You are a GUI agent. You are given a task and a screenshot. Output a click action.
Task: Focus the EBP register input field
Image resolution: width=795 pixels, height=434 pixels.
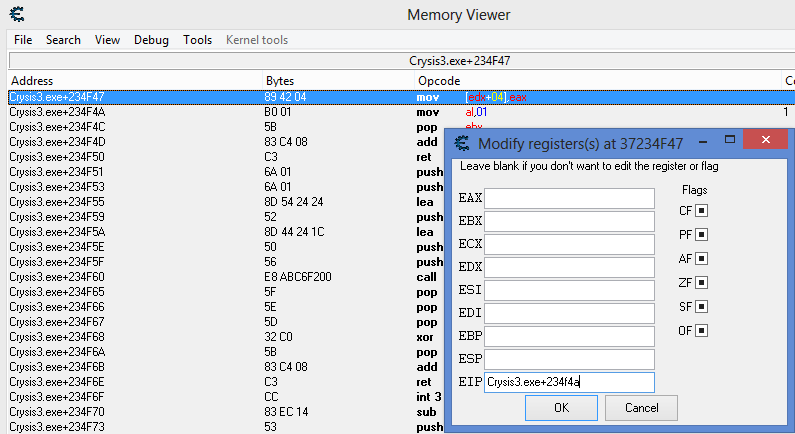point(569,336)
